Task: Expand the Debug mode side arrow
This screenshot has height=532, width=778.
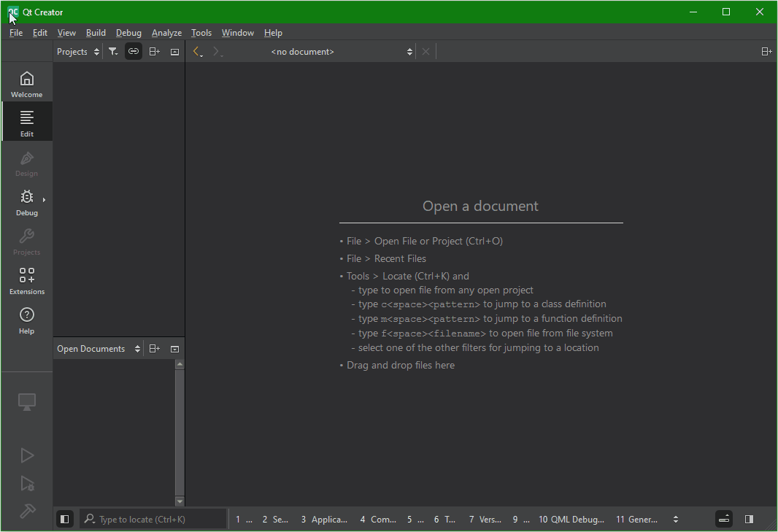Action: click(45, 200)
